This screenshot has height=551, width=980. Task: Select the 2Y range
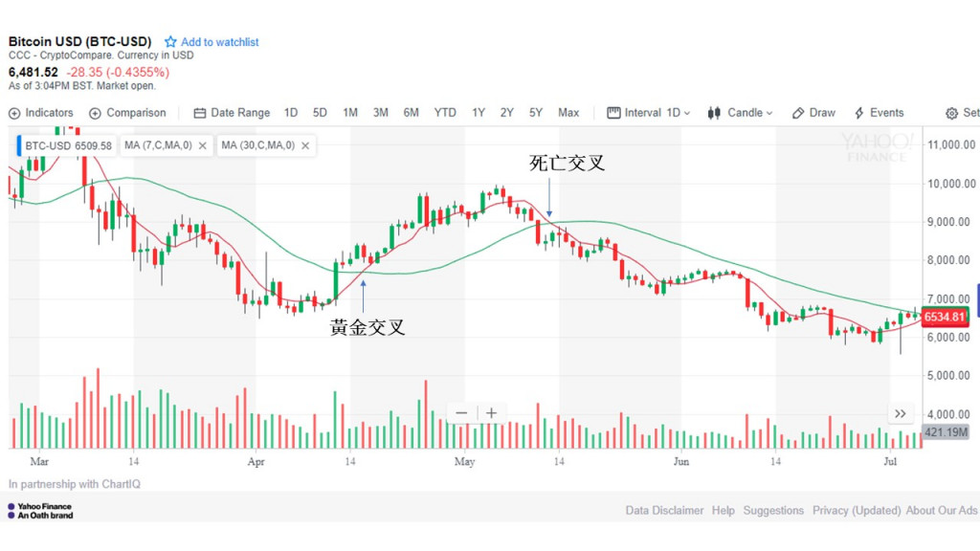(x=507, y=113)
